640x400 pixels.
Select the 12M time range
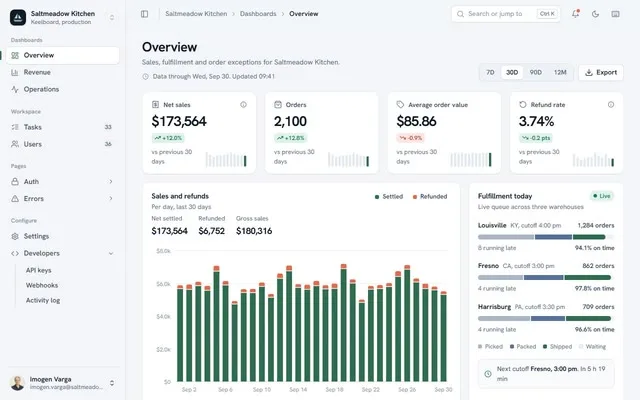[560, 73]
